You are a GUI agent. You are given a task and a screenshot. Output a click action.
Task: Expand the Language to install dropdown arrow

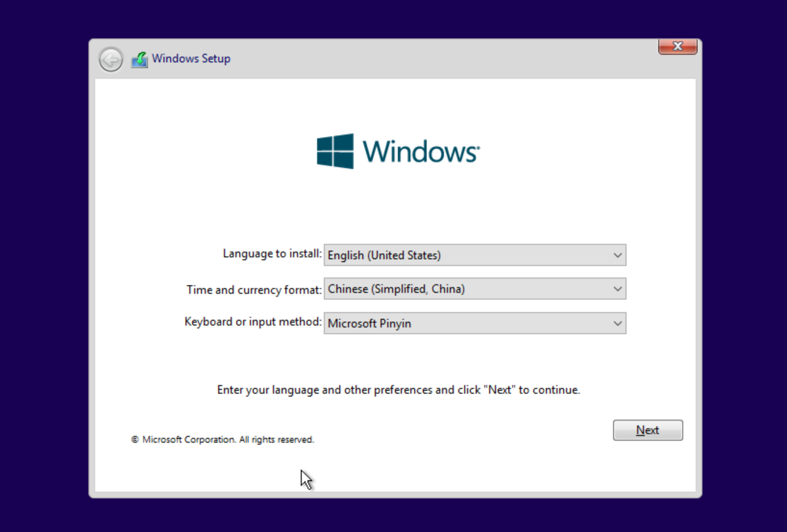click(x=617, y=255)
